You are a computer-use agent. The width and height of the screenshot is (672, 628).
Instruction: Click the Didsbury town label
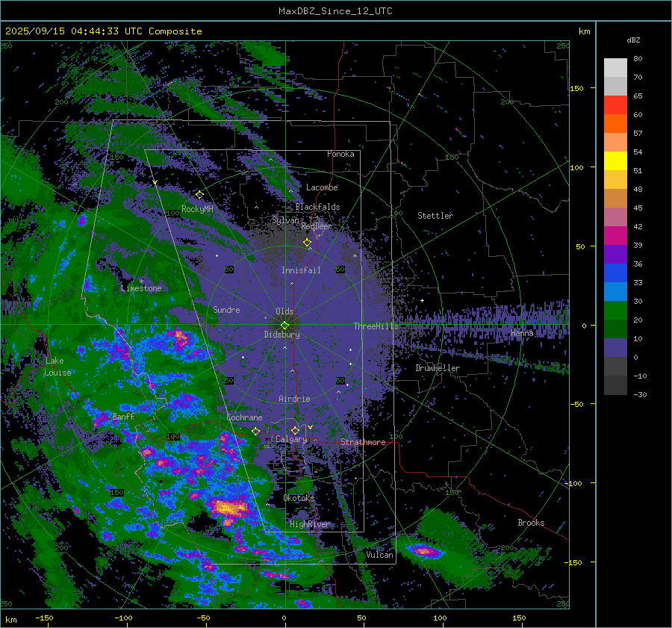(x=281, y=335)
